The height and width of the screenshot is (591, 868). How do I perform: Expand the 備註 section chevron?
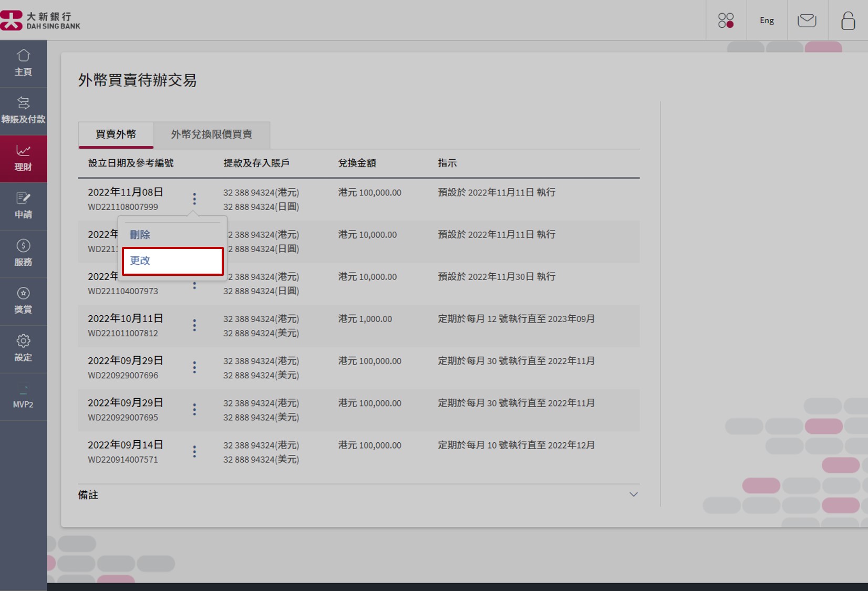point(633,494)
